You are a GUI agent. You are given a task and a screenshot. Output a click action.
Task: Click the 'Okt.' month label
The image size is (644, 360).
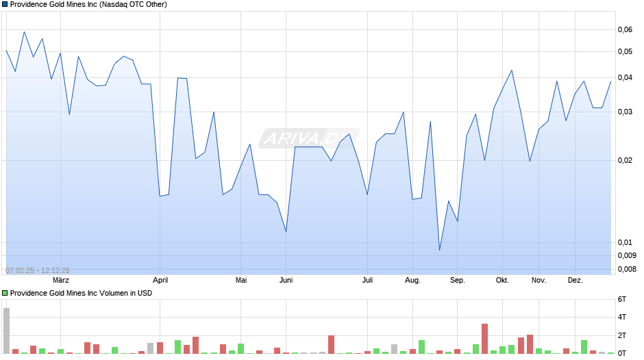502,281
